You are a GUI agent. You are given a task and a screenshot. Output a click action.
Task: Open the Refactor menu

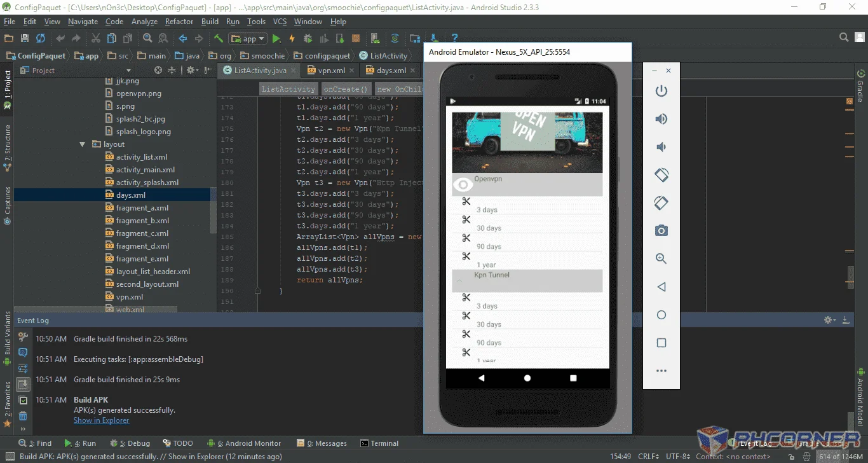coord(179,22)
